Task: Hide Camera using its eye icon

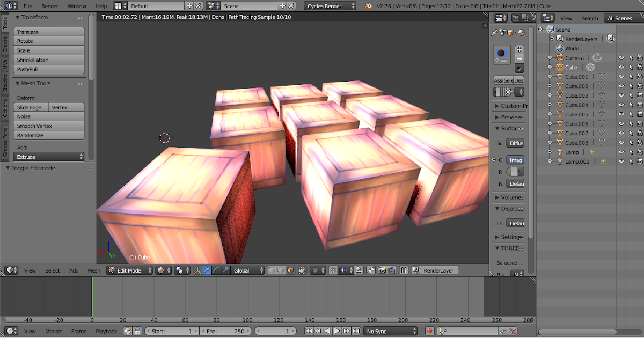Action: coord(621,58)
